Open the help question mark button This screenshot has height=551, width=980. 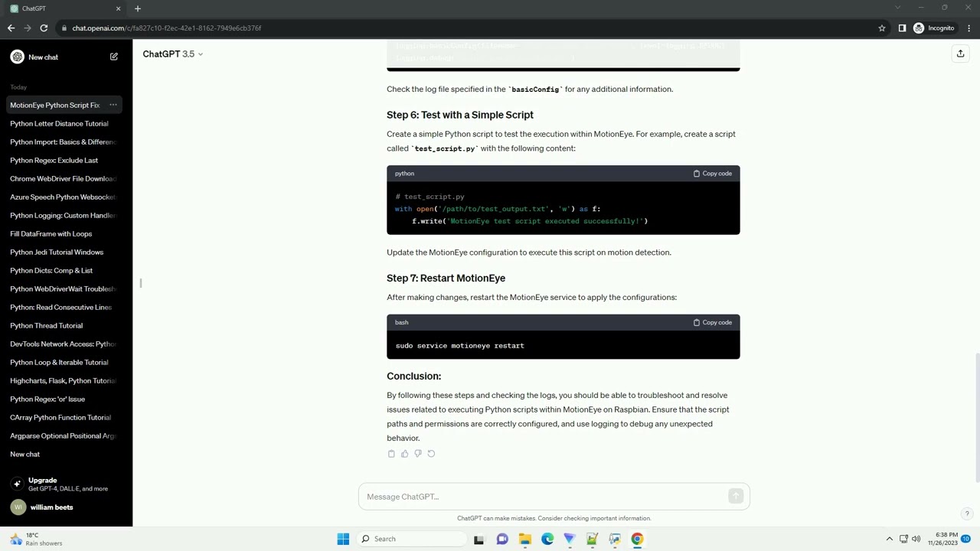(967, 514)
